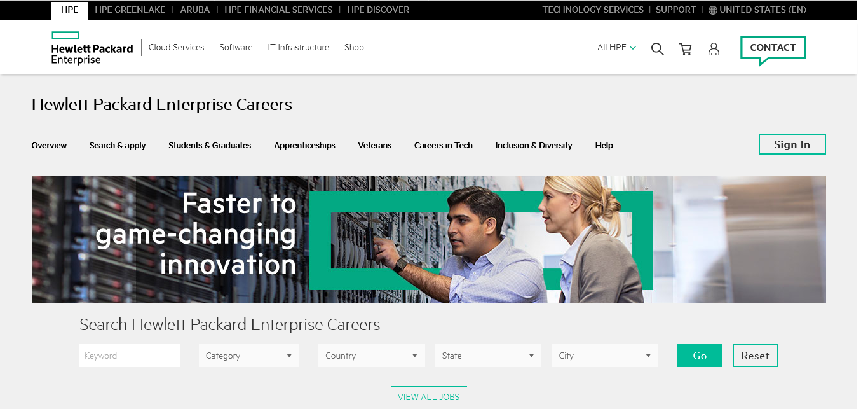Viewport: 868px width, 409px height.
Task: Expand the State dropdown
Action: tap(487, 356)
